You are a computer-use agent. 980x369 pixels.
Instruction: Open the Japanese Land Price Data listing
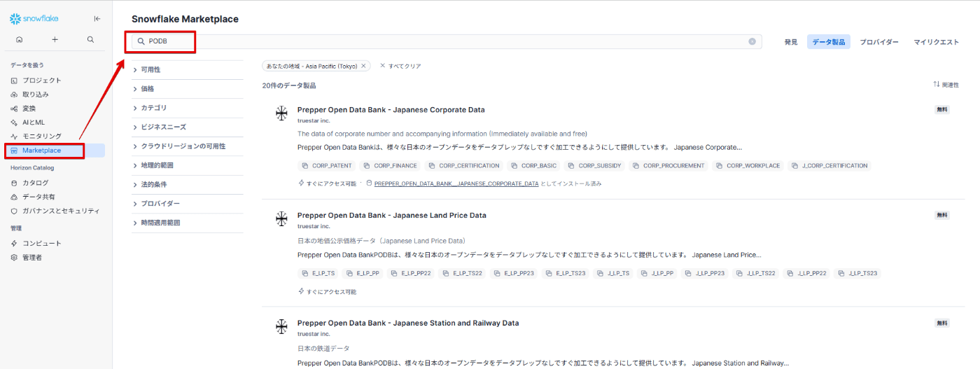tap(391, 215)
